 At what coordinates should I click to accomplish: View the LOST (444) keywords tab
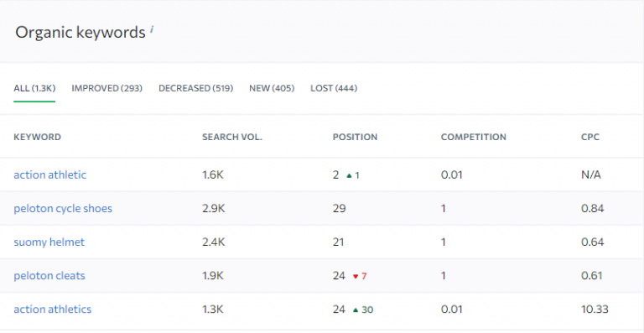pyautogui.click(x=334, y=88)
